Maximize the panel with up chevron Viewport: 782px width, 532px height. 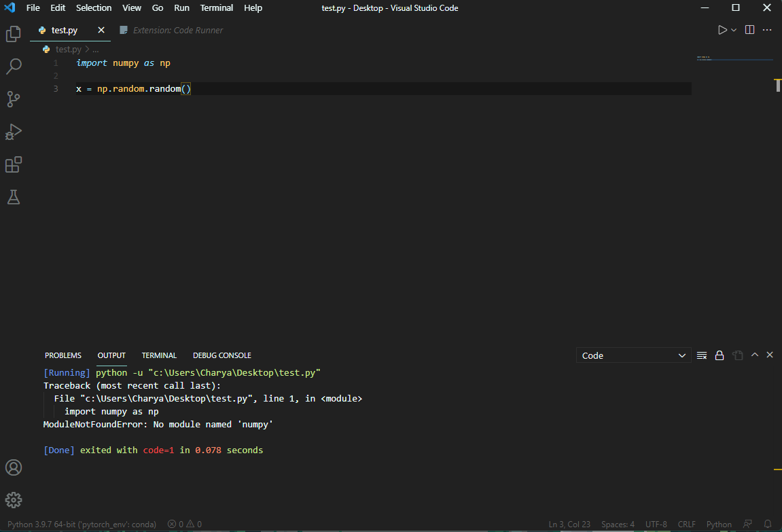coord(755,355)
